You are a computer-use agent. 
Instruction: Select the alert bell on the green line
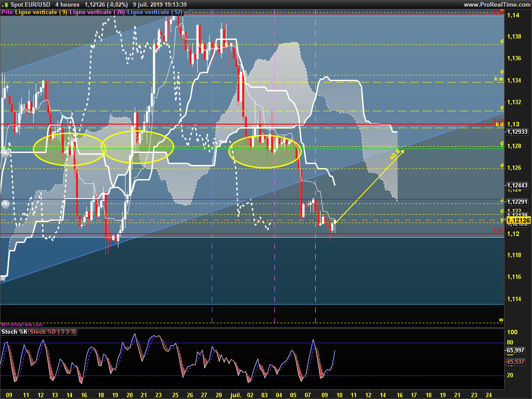[x=6, y=153]
